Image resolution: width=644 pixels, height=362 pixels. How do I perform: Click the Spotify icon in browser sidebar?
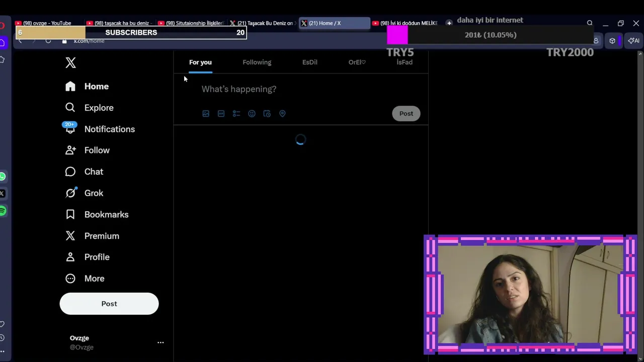(3, 211)
